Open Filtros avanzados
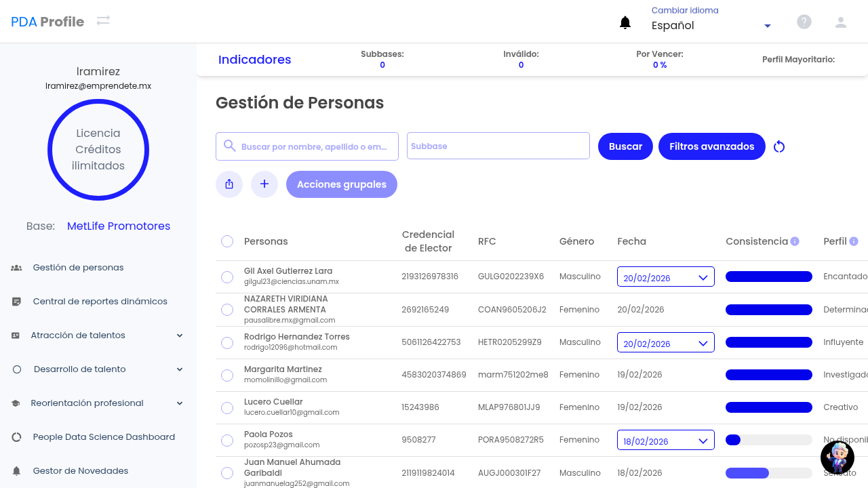 (711, 146)
